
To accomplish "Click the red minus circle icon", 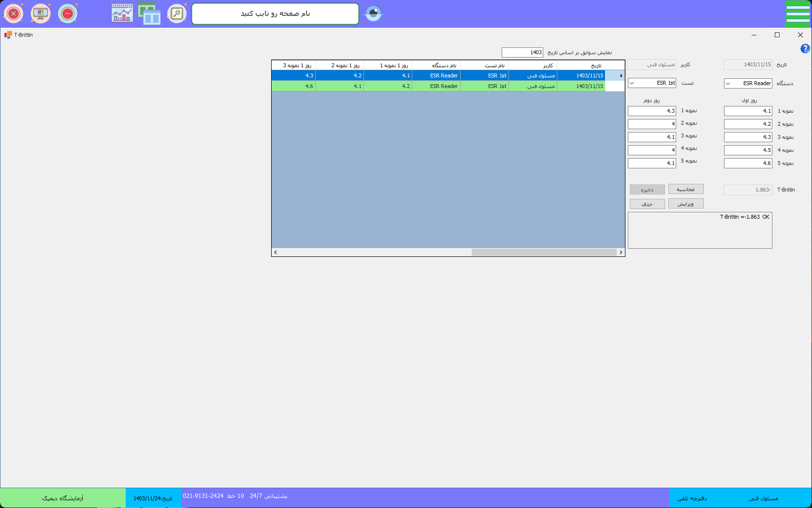I will coord(68,14).
